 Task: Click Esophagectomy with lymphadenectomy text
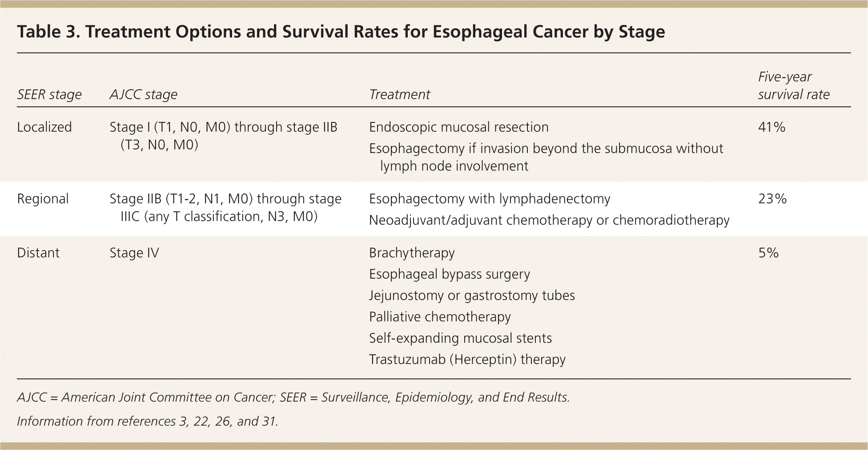click(489, 199)
